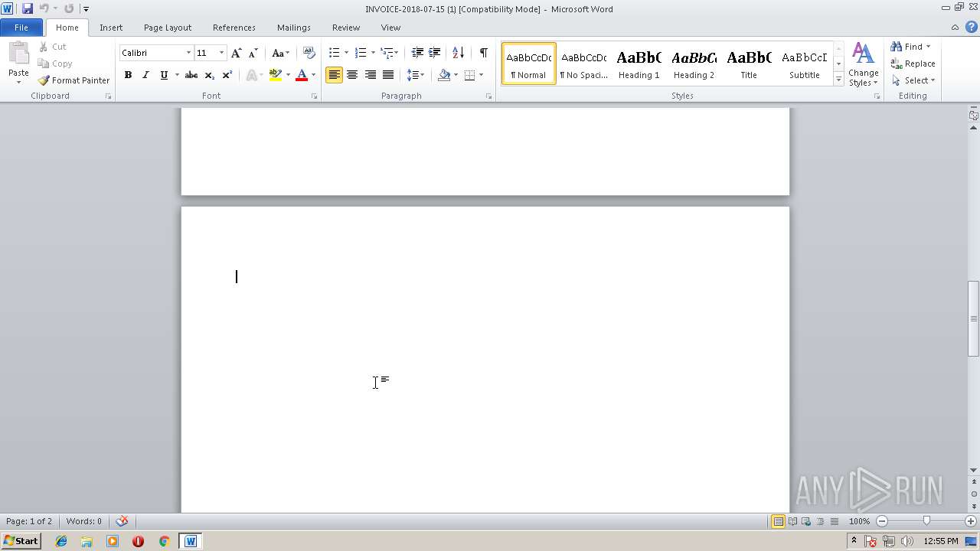Toggle bold formatting
This screenshot has height=551, width=980.
tap(128, 75)
